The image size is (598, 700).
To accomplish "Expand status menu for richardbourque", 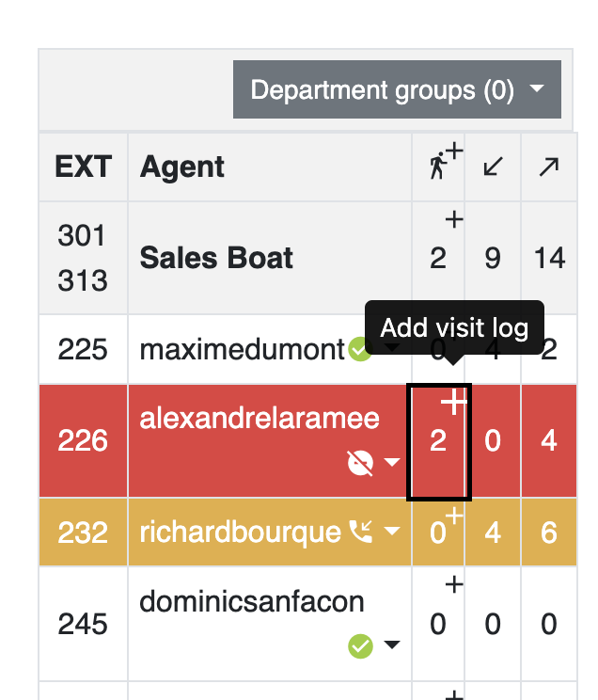I will (392, 531).
